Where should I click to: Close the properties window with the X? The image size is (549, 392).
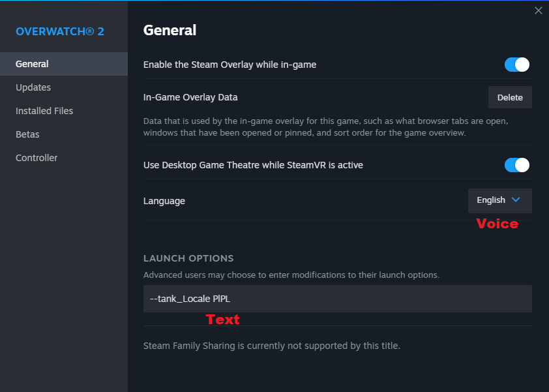pyautogui.click(x=538, y=10)
